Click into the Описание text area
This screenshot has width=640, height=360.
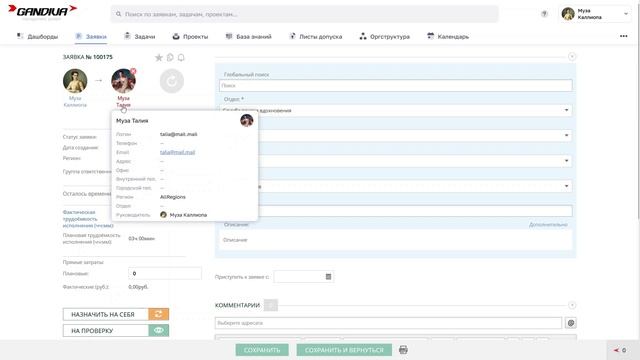click(396, 240)
